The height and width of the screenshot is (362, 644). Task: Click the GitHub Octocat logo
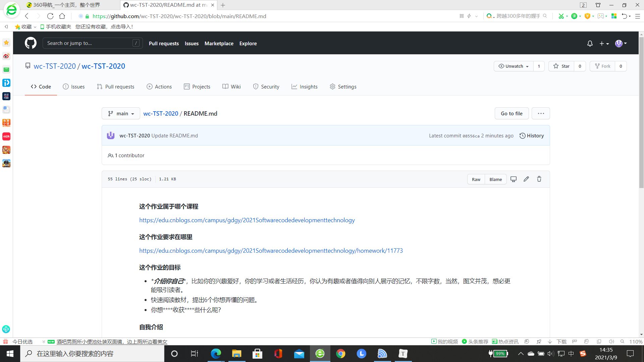pyautogui.click(x=31, y=43)
